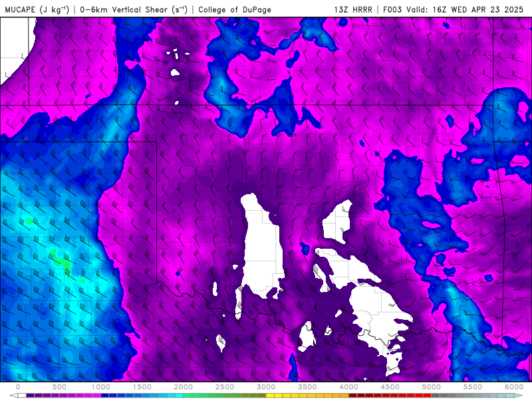
Task: Select the 1500 color bar tick label
Action: [142, 387]
